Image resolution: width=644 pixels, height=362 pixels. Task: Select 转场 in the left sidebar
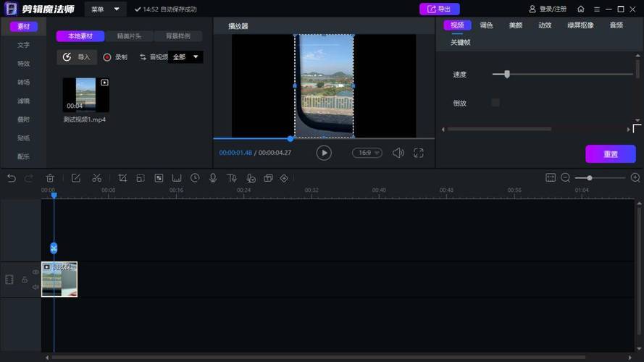23,82
